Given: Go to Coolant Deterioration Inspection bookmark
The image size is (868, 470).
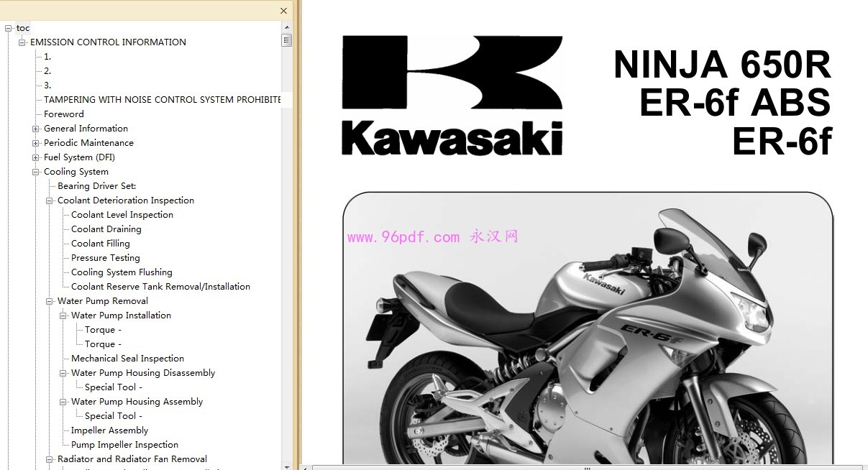Looking at the screenshot, I should click(x=126, y=201).
